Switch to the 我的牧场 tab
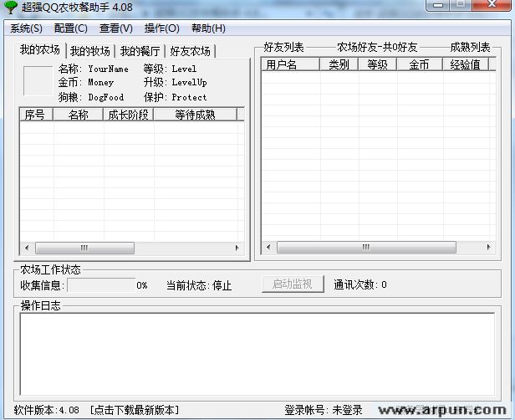515x420 pixels. pos(90,51)
